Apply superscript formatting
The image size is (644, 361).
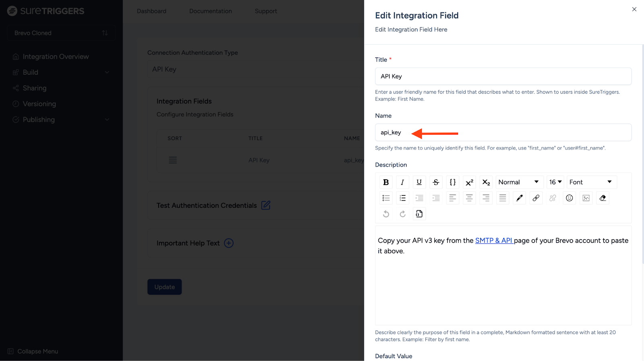click(x=469, y=182)
